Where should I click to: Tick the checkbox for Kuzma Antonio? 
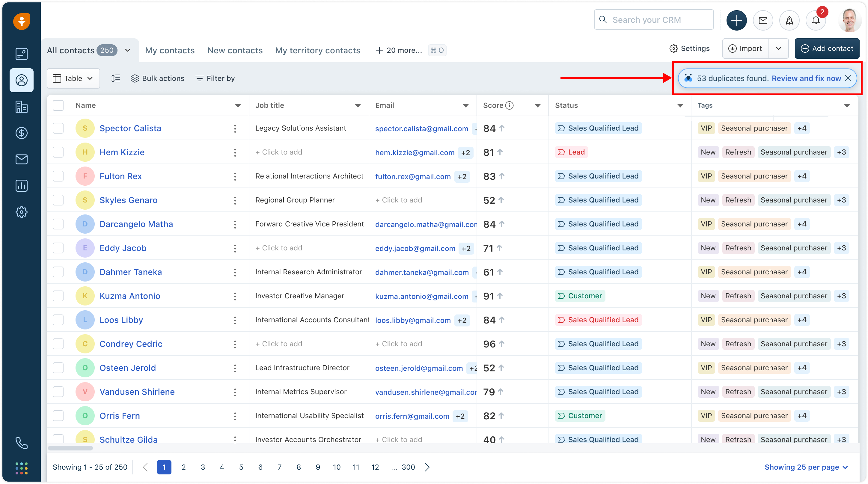tap(58, 296)
